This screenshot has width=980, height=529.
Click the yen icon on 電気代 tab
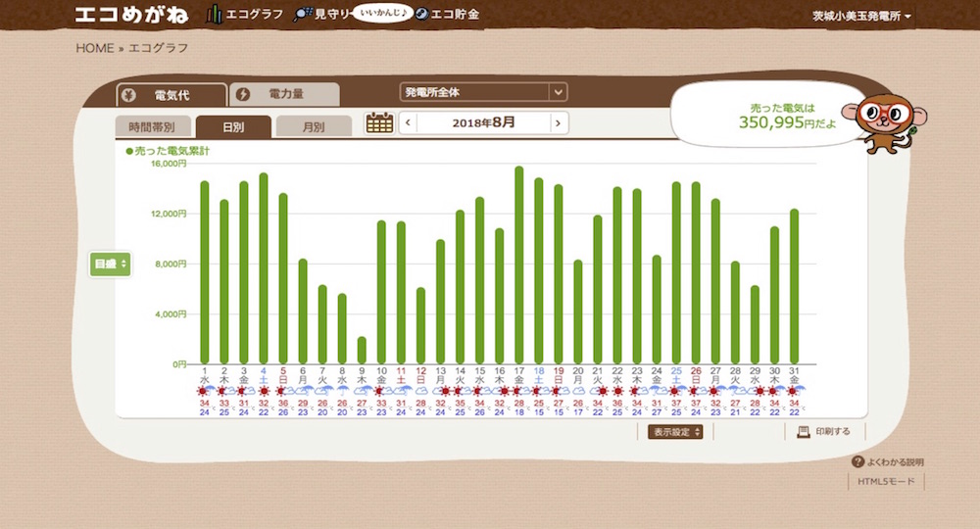(x=128, y=95)
